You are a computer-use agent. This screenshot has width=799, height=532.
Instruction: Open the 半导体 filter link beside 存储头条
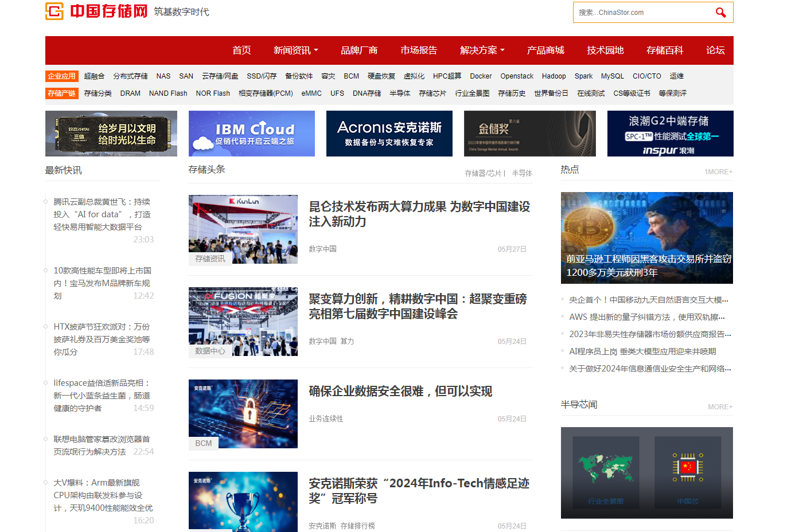click(522, 173)
